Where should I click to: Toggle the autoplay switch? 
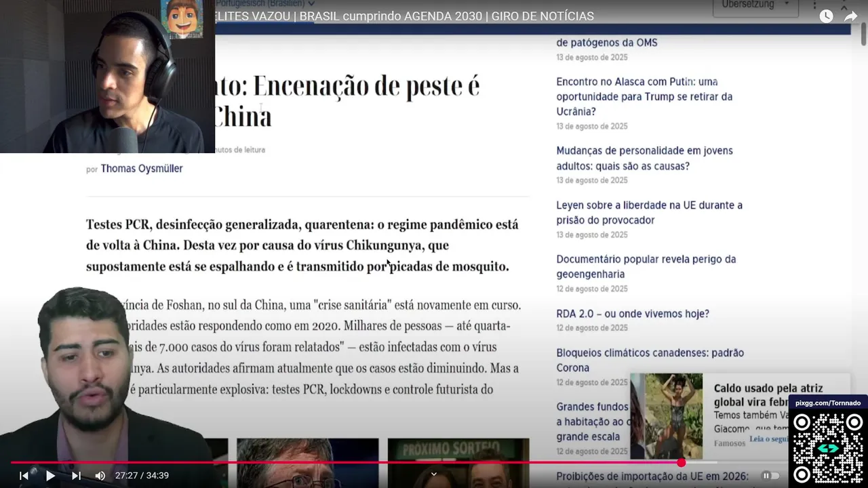pyautogui.click(x=770, y=476)
